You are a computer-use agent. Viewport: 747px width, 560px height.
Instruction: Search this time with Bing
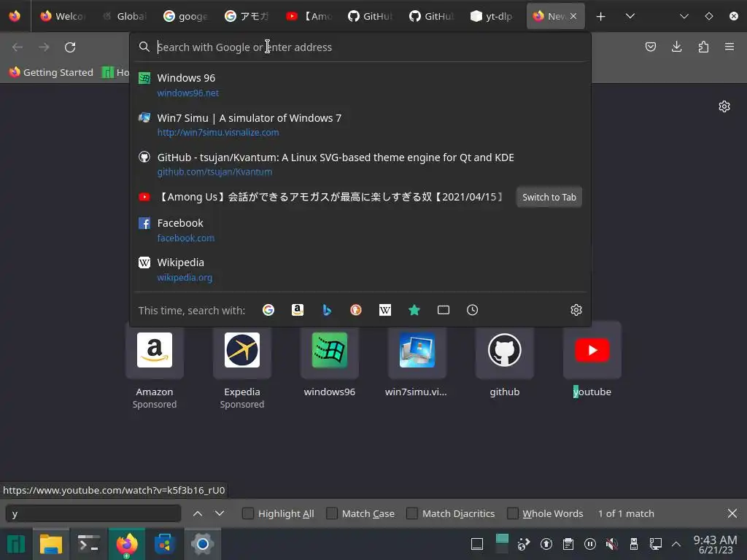point(327,310)
